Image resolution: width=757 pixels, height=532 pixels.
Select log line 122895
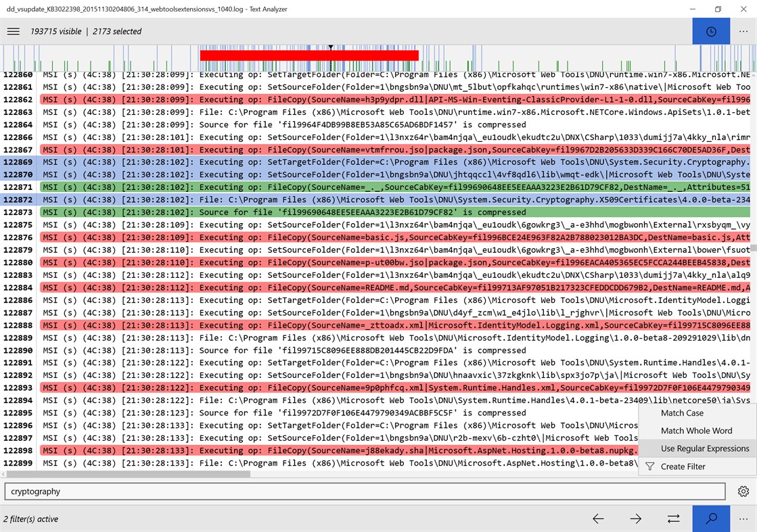(x=319, y=413)
